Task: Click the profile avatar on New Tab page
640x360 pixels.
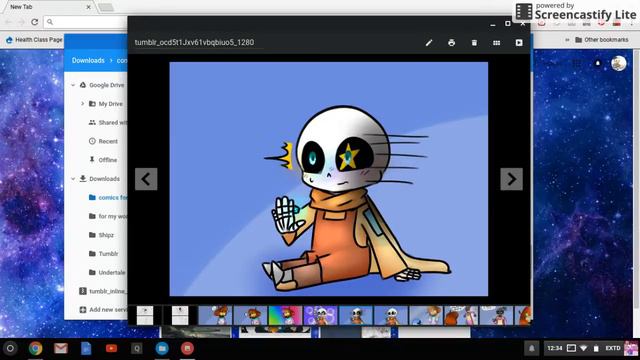Action: click(618, 63)
